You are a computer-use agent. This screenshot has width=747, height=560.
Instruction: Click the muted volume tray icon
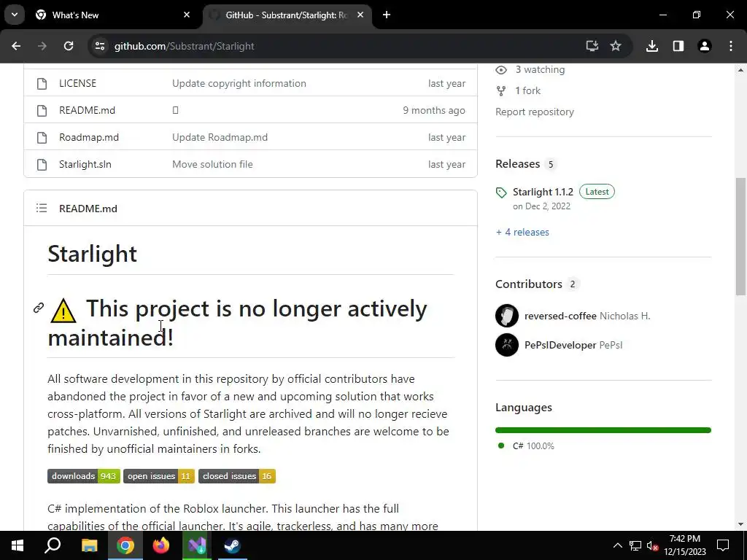click(x=653, y=545)
